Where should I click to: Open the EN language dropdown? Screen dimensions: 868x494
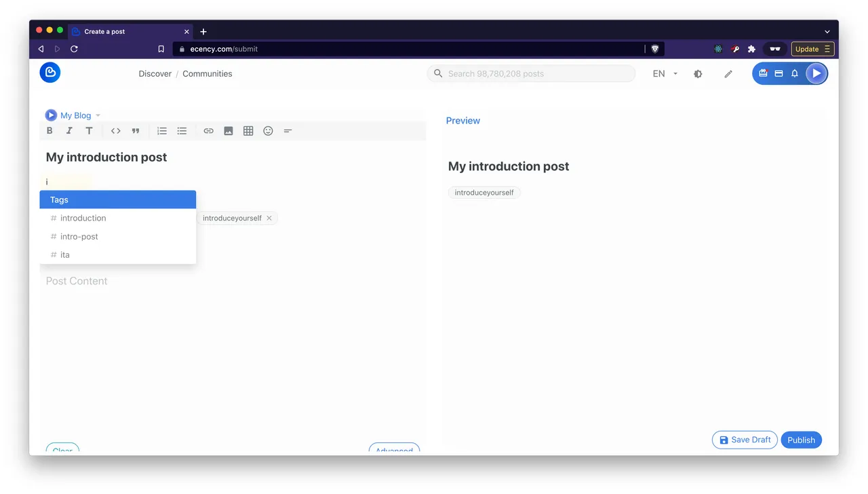[x=665, y=74]
